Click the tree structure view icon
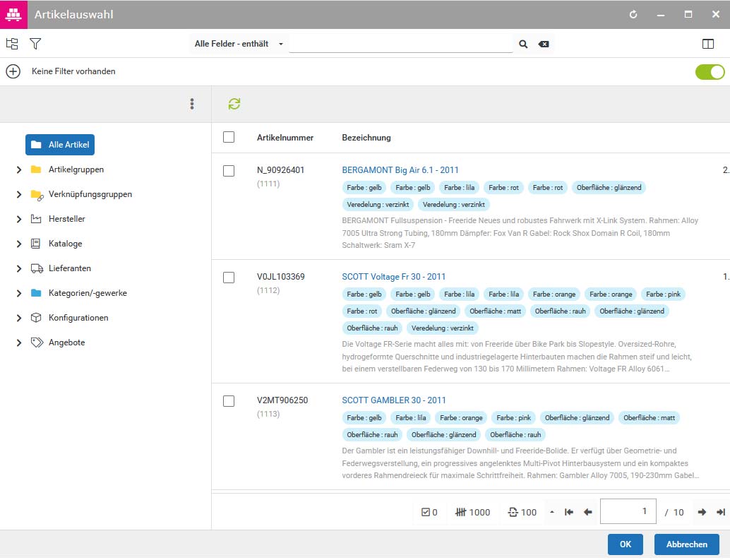This screenshot has width=730, height=560. click(x=12, y=44)
